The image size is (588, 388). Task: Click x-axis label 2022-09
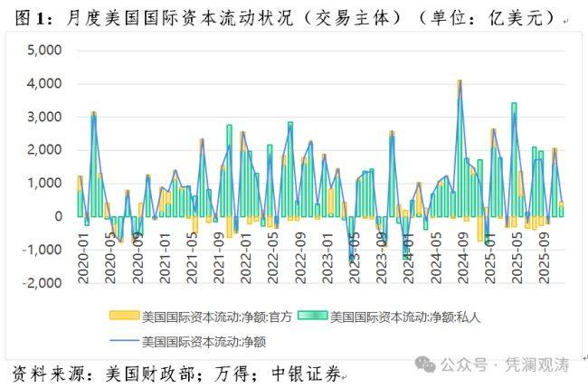[300, 258]
